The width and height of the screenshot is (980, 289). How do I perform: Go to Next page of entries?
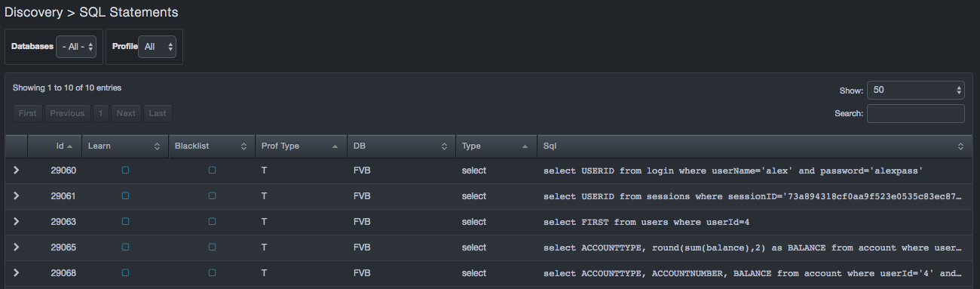click(126, 113)
